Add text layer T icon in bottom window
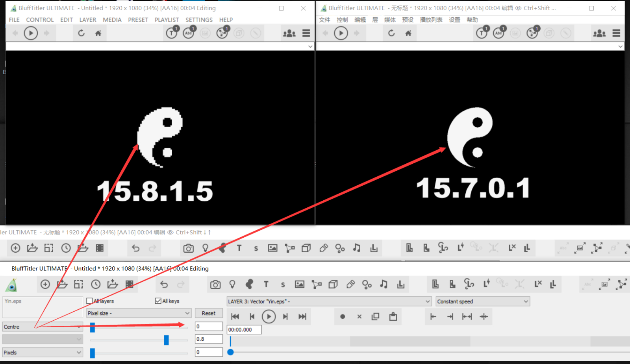630x364 pixels. coord(266,284)
